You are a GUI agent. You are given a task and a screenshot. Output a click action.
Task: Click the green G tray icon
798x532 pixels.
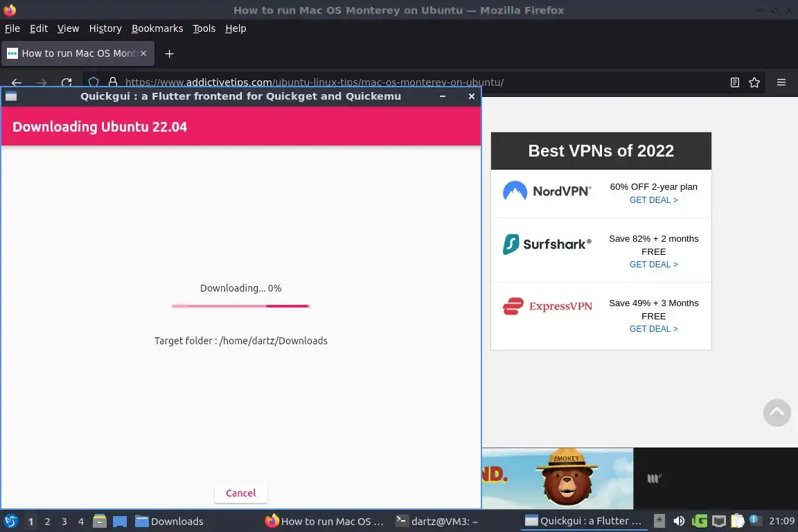coord(699,521)
